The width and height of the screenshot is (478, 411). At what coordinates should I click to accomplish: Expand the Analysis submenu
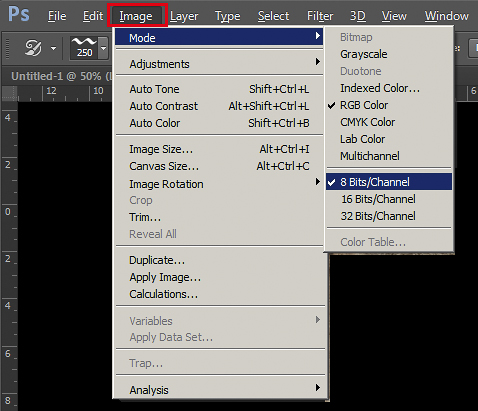coord(219,389)
